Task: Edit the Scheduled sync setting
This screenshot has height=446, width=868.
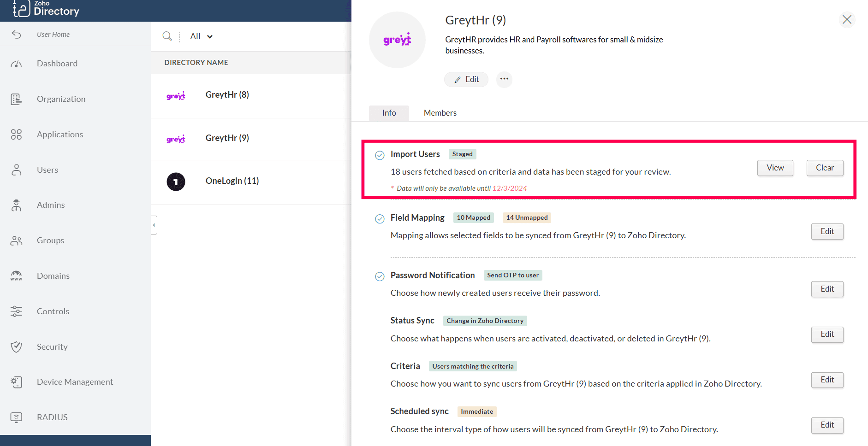Action: click(x=827, y=425)
